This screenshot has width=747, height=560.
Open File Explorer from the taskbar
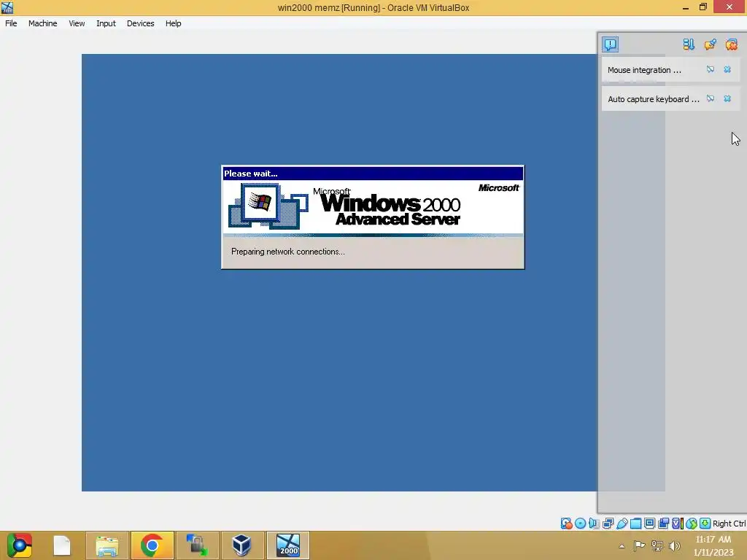coord(107,545)
